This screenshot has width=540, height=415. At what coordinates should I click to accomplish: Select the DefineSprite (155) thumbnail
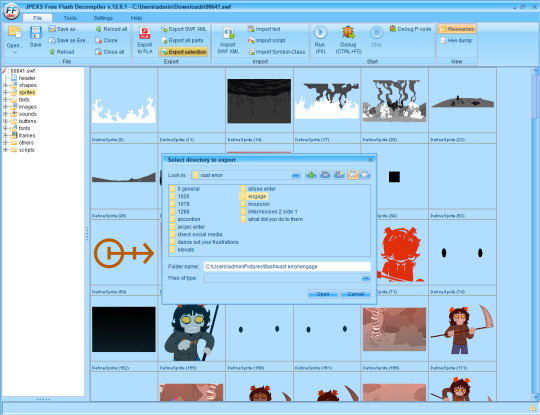coord(191,333)
